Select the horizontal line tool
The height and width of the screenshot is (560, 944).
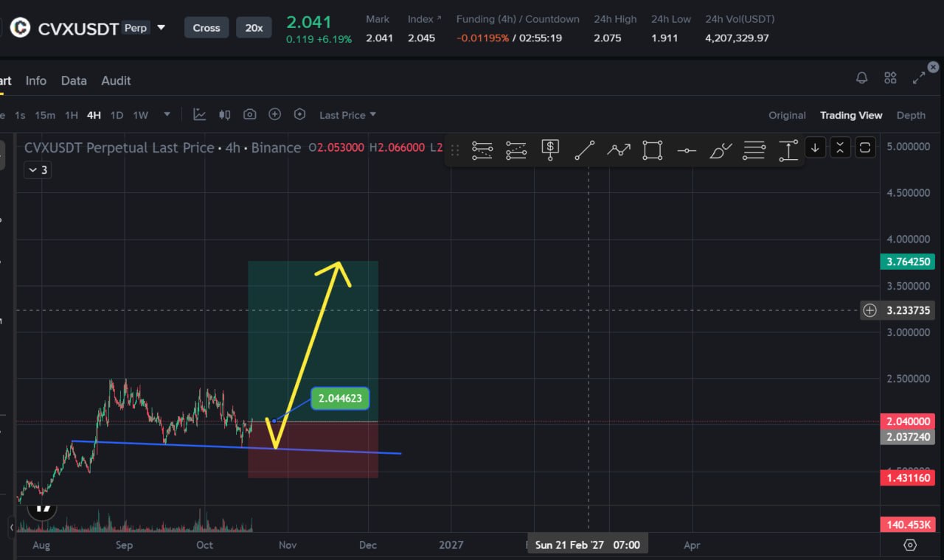687,150
